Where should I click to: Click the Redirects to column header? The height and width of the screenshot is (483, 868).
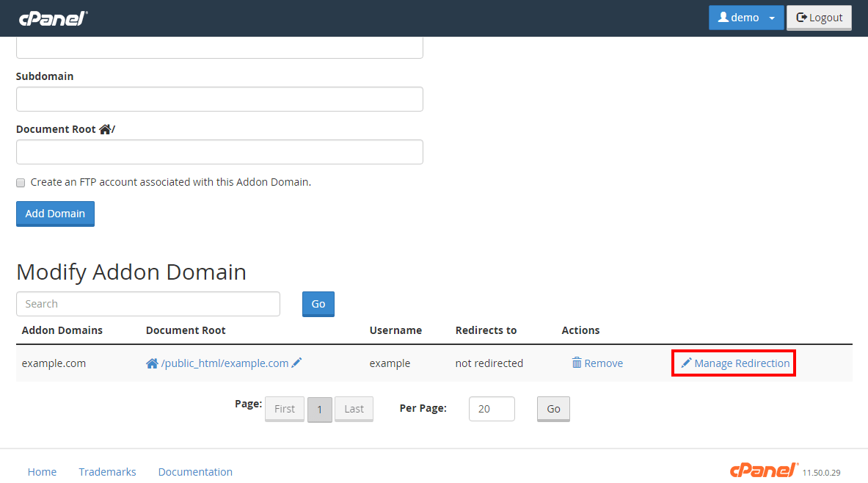point(486,330)
